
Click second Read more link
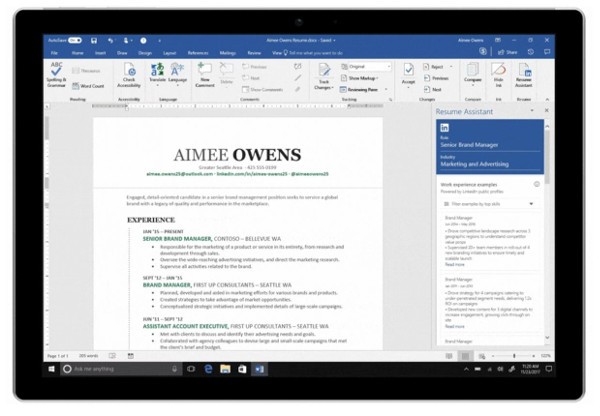coord(455,326)
